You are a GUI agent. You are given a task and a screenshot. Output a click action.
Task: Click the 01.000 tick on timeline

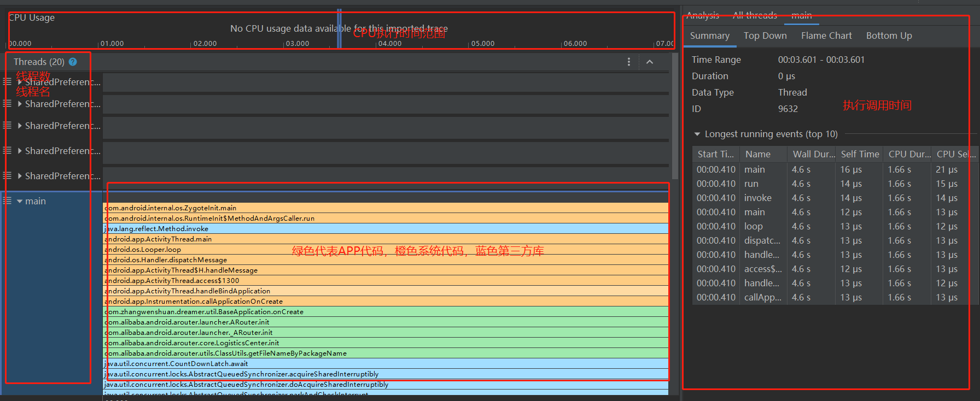point(112,43)
